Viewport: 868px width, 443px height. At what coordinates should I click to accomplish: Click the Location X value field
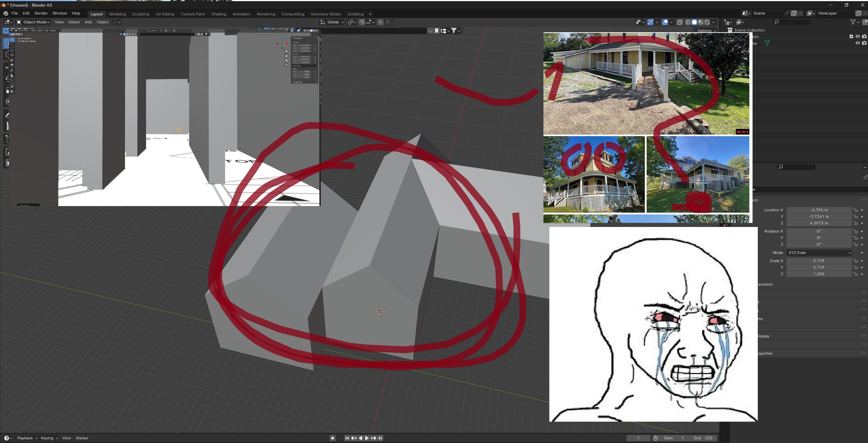819,210
